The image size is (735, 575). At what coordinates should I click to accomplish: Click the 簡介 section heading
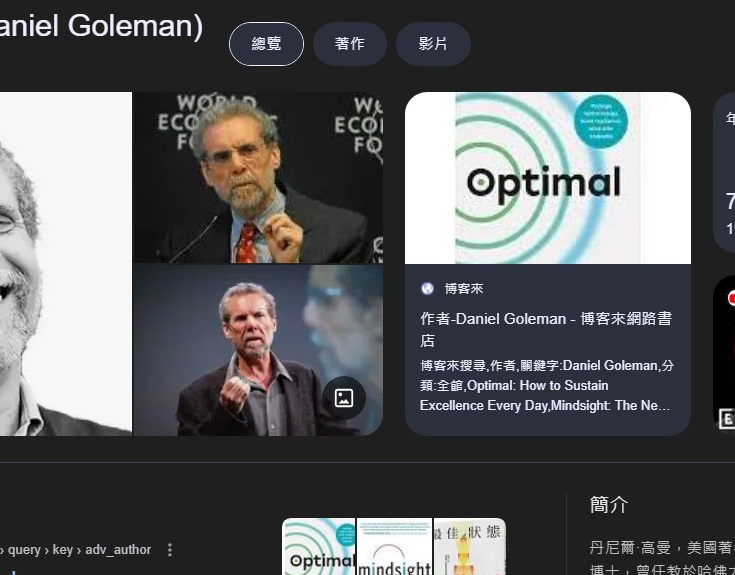(608, 505)
